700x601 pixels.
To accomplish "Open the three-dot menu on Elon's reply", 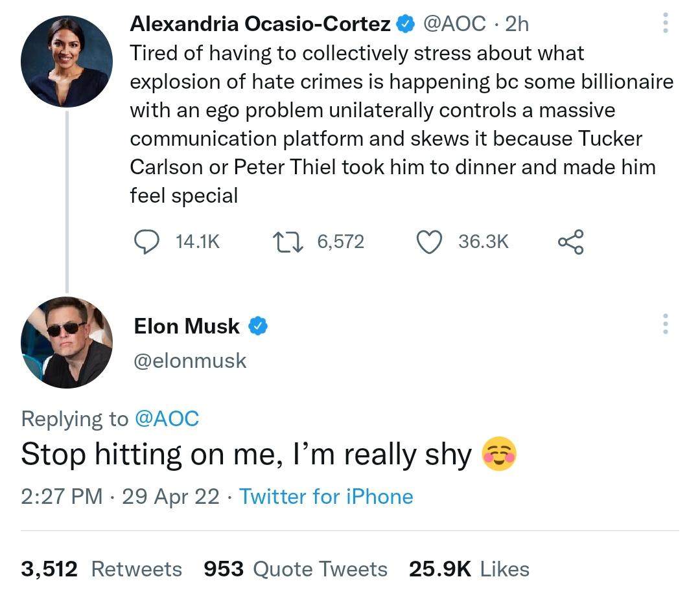I will pyautogui.click(x=665, y=324).
